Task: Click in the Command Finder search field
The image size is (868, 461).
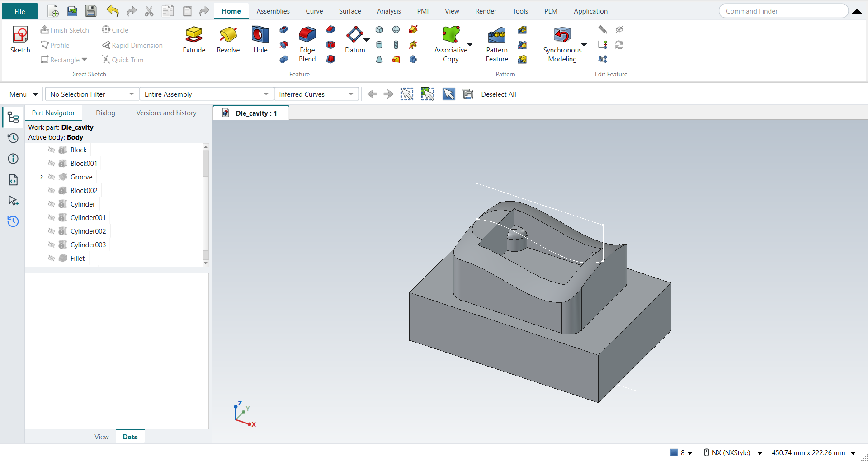Action: click(x=783, y=11)
